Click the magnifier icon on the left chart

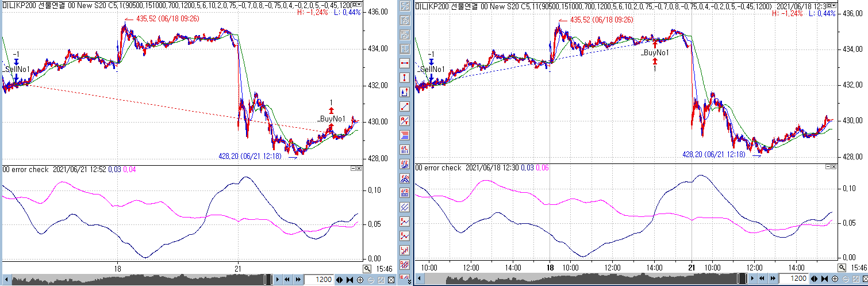pos(367,268)
